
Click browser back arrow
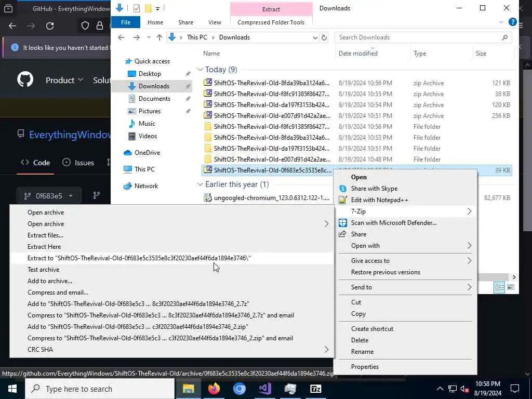click(12, 26)
